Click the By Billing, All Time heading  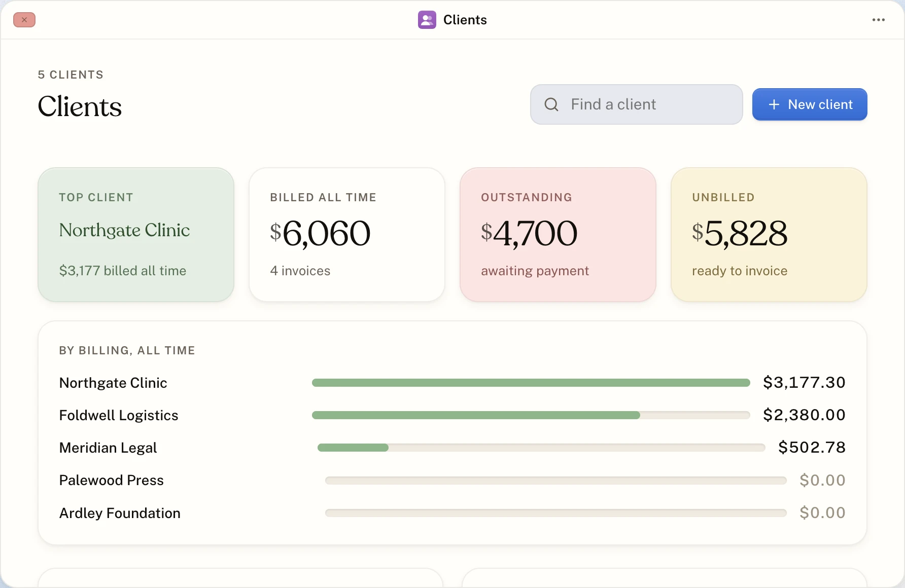tap(127, 350)
